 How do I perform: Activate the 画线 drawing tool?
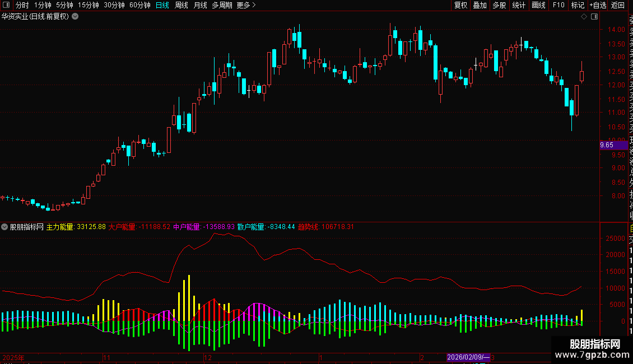coord(538,5)
